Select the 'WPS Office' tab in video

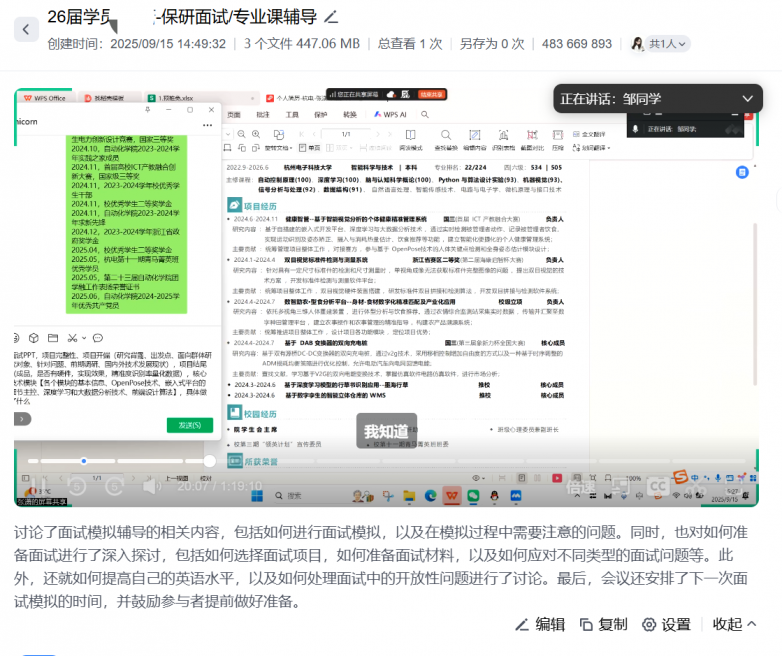tap(45, 98)
